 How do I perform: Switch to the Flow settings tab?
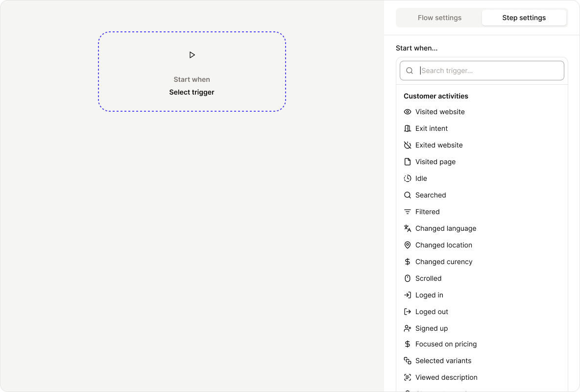[x=439, y=18]
